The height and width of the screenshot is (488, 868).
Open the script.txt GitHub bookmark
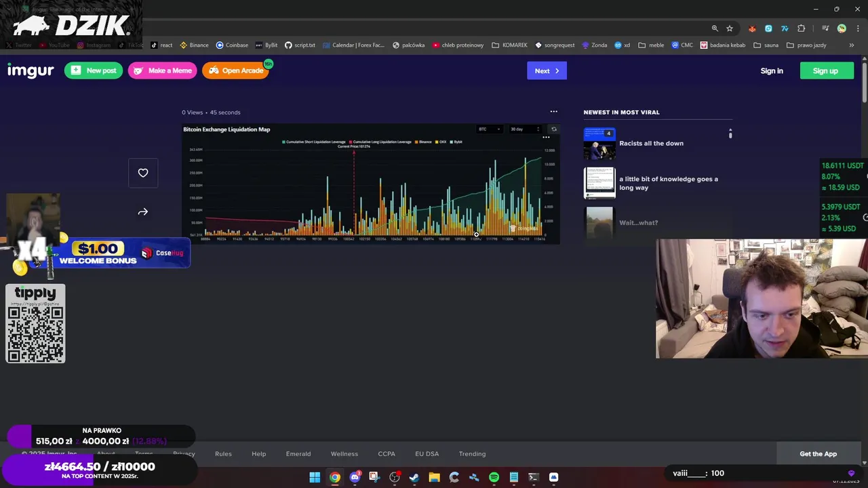300,45
